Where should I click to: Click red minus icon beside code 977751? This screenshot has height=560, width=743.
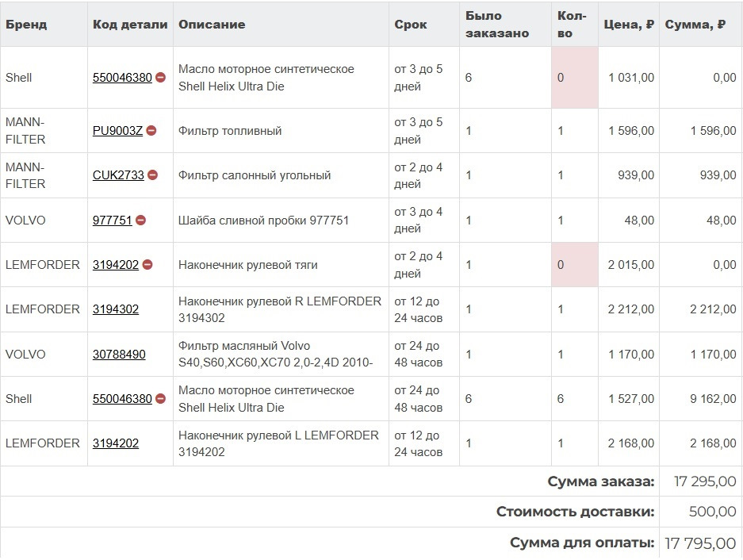point(141,221)
